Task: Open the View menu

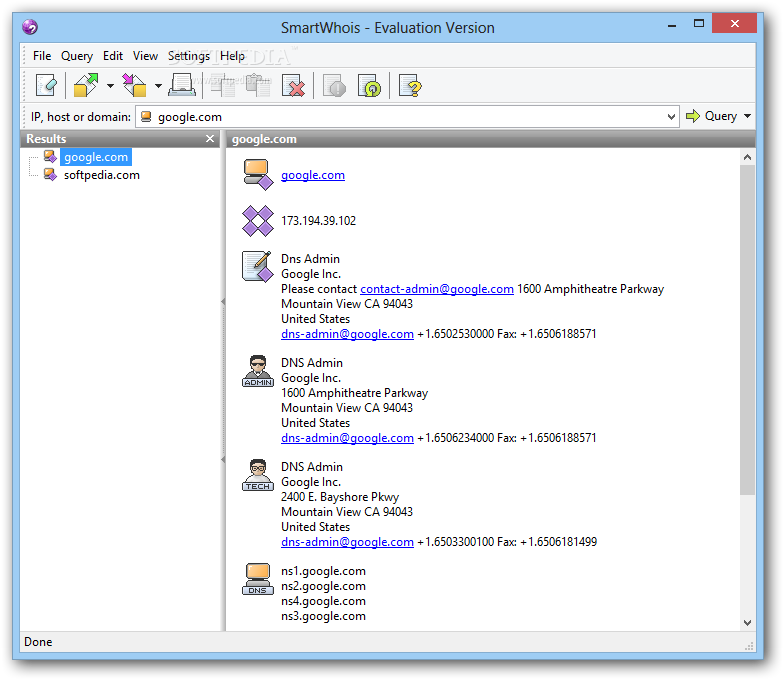Action: pyautogui.click(x=146, y=56)
